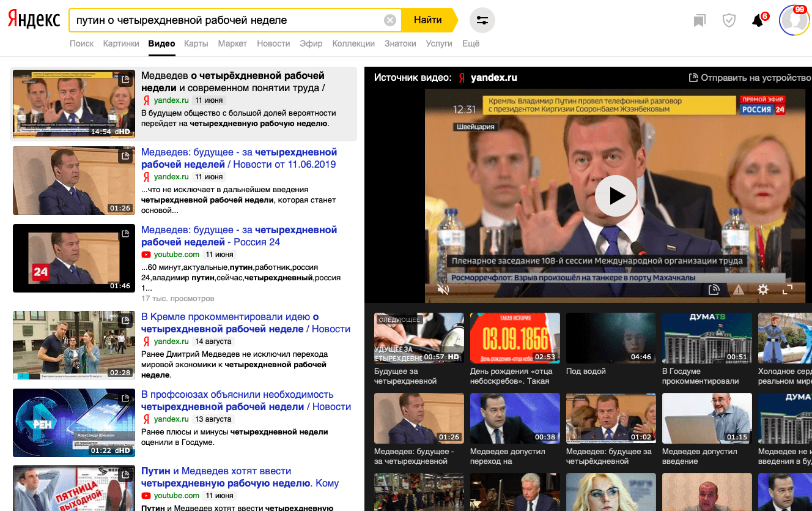Open related video 'Медведев: будущее - за четырехдневной' 01:26
This screenshot has width=812, height=511.
tap(419, 418)
